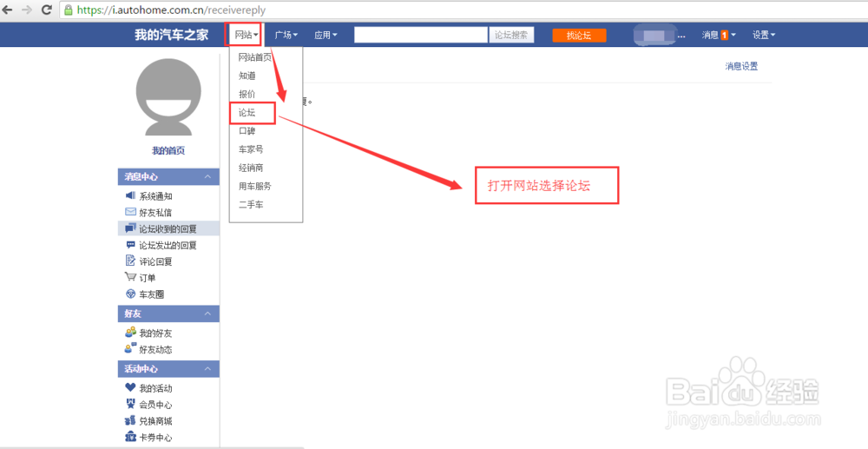Image resolution: width=868 pixels, height=449 pixels.
Task: Click the system notification speaker icon
Action: pos(131,195)
